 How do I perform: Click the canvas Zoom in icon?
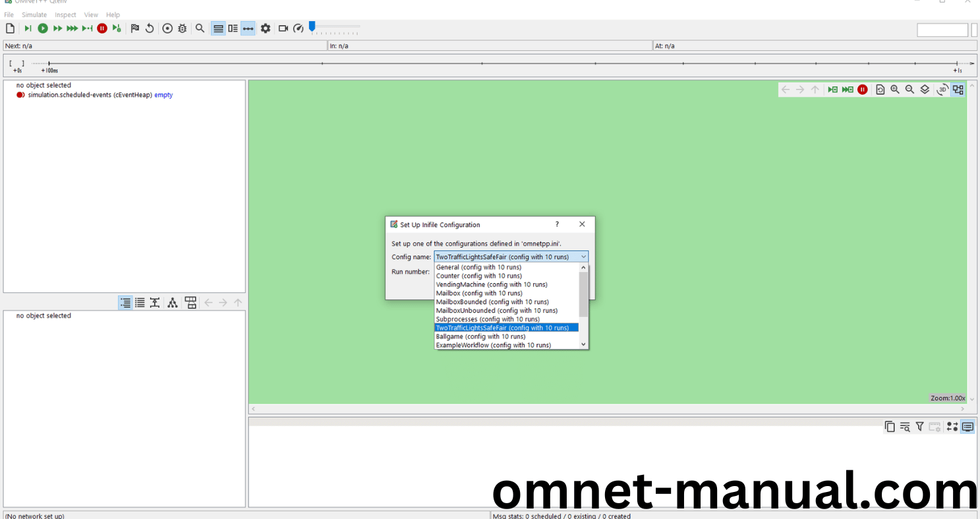click(x=895, y=90)
